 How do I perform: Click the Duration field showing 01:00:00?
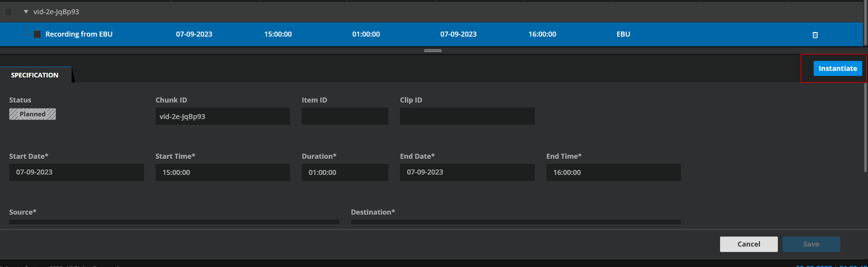[344, 172]
